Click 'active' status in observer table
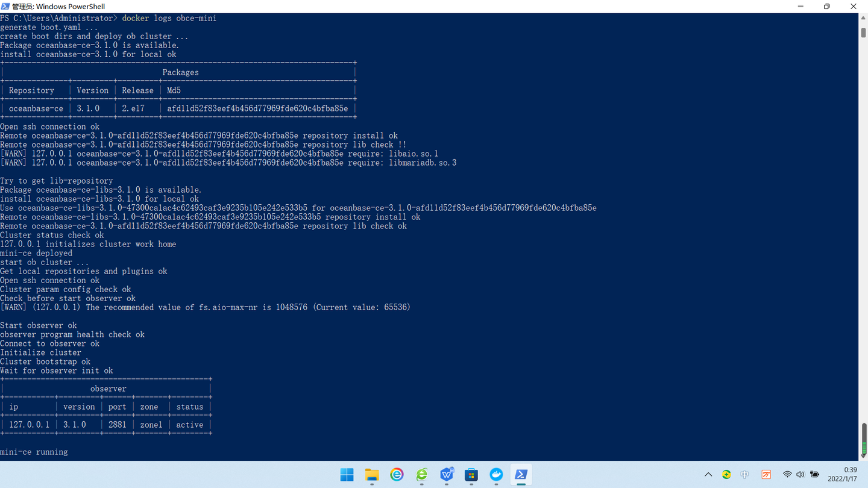The image size is (868, 488). click(190, 425)
